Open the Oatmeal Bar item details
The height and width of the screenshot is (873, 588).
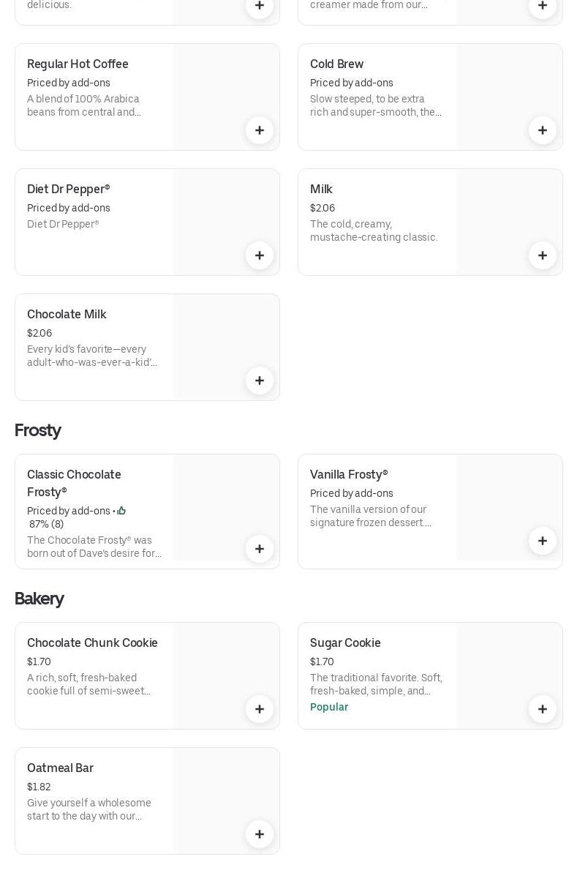60,768
